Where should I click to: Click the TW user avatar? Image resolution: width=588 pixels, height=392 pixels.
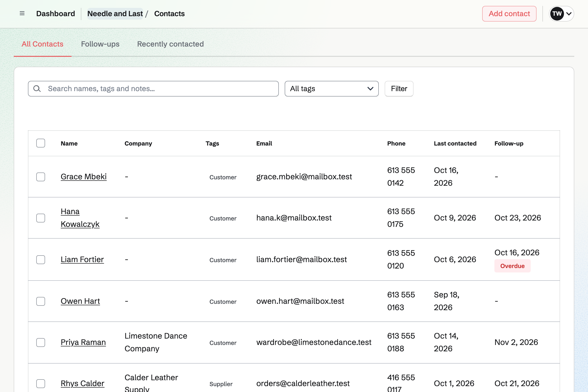point(557,13)
